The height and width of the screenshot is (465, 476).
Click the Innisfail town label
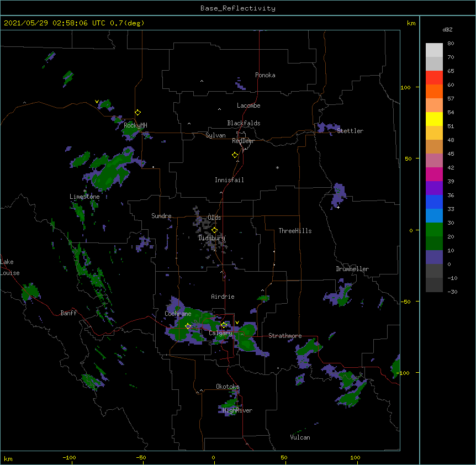(x=229, y=180)
